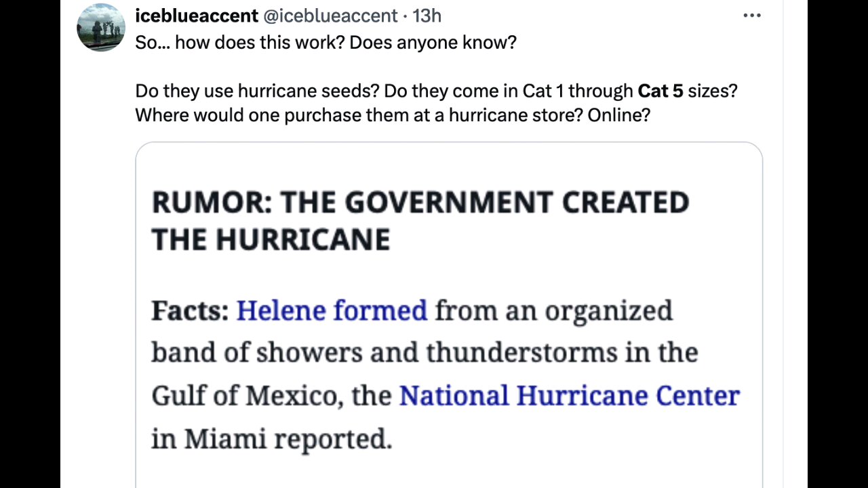The image size is (868, 488).
Task: Click the word 'Online?' in tweet
Action: (x=618, y=115)
